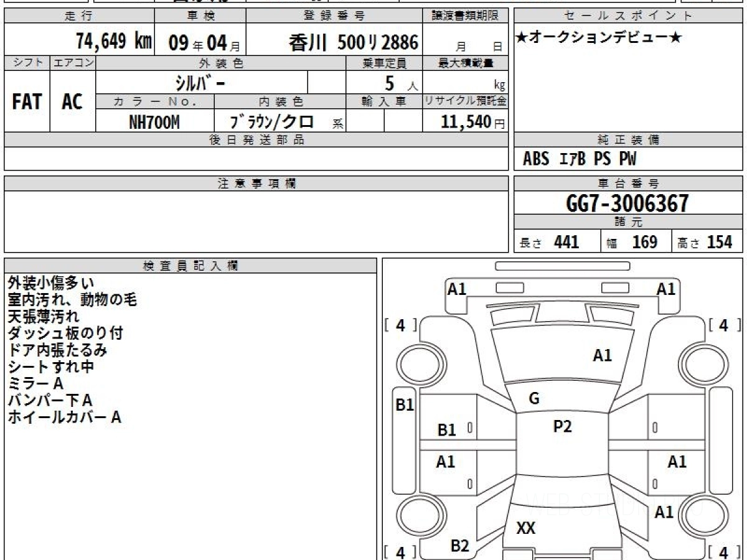Click the AC air conditioner cell
The height and width of the screenshot is (560, 747).
(x=72, y=101)
